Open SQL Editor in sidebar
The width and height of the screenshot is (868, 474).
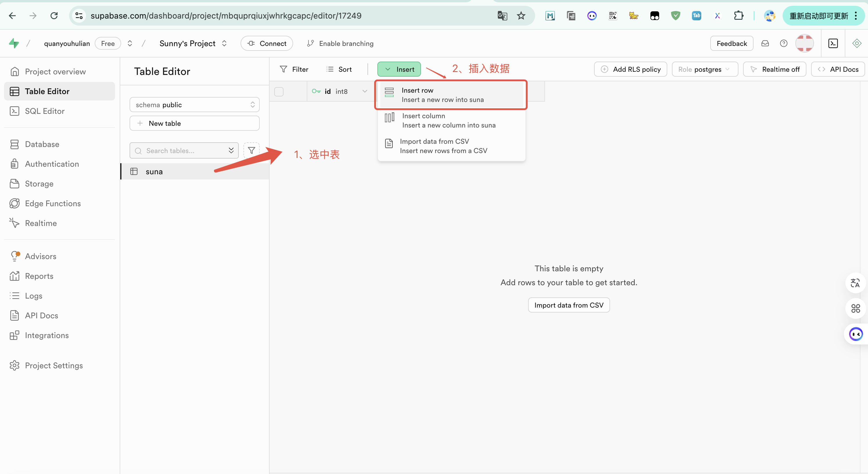point(44,111)
